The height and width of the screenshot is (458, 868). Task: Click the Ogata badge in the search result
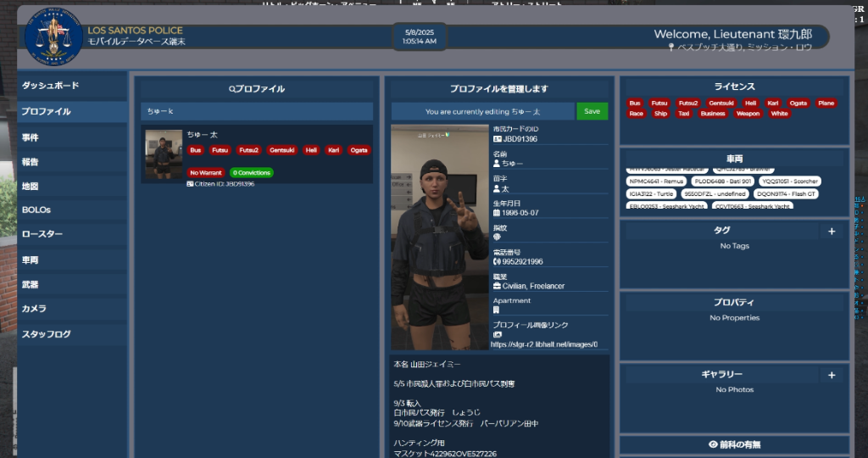coord(359,150)
